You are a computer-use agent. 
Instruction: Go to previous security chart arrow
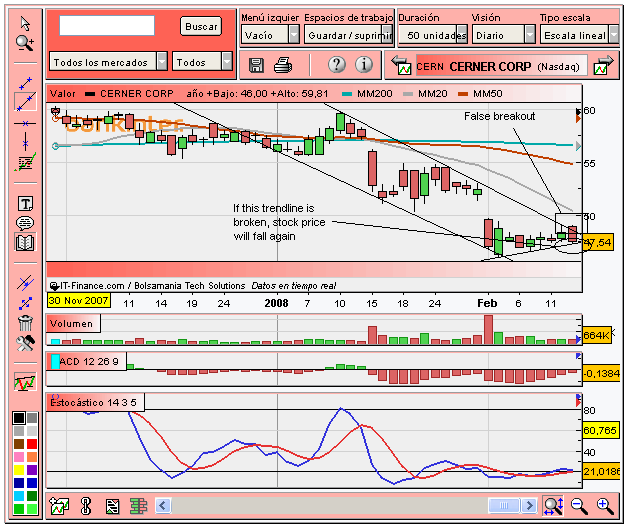pyautogui.click(x=402, y=65)
